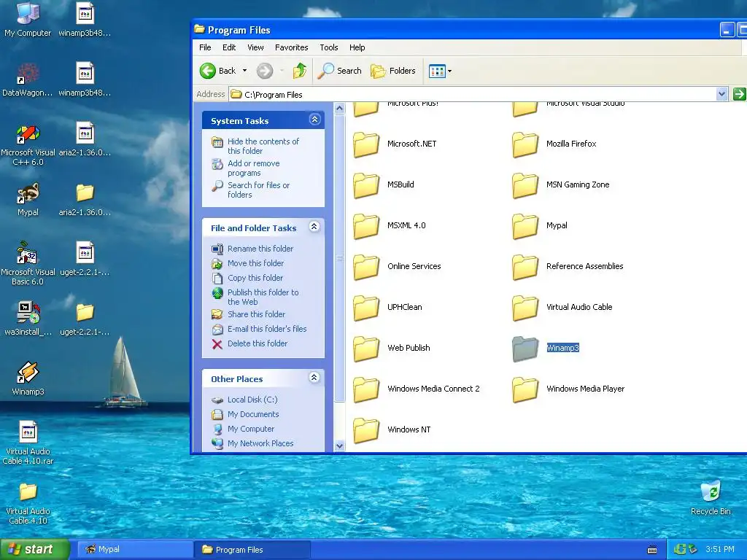Image resolution: width=747 pixels, height=560 pixels.
Task: Select the UPHClean folder
Action: [x=388, y=308]
